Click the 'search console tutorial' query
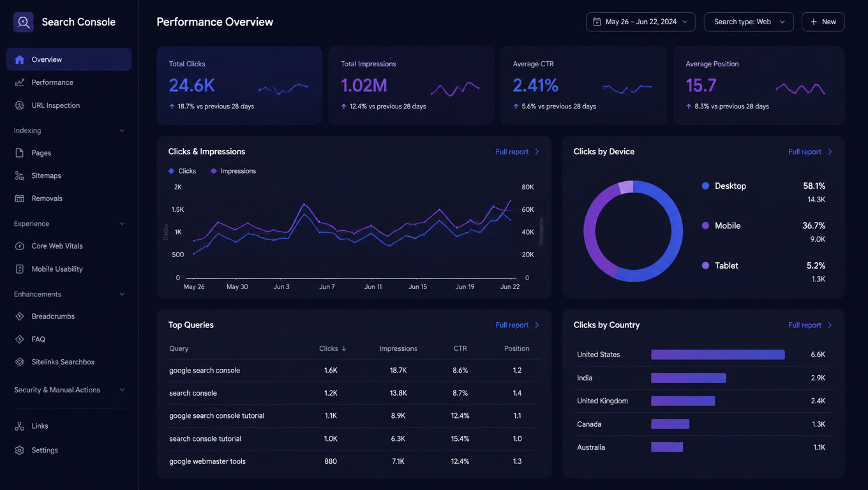Image resolution: width=868 pixels, height=490 pixels. tap(206, 439)
